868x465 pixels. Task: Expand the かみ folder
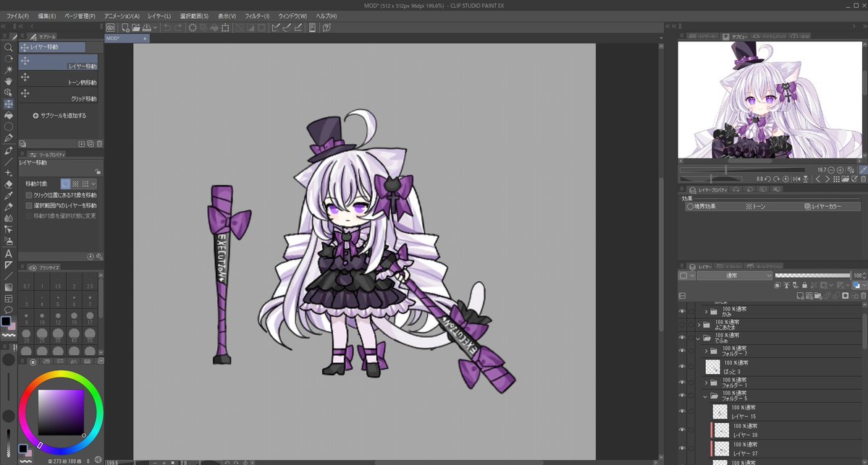(x=706, y=312)
